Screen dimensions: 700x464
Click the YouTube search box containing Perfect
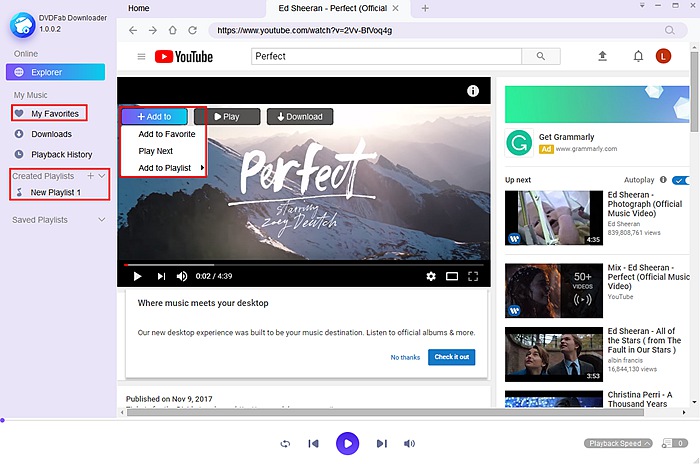click(386, 56)
